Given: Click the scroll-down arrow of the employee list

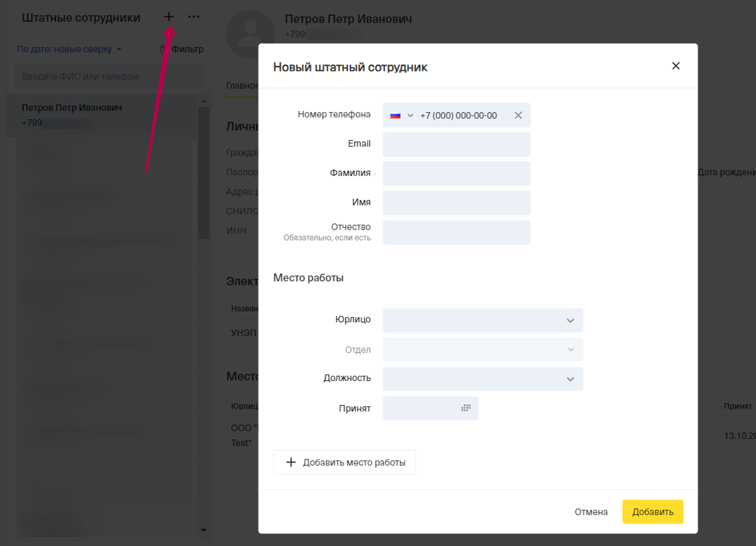Looking at the screenshot, I should tap(204, 530).
